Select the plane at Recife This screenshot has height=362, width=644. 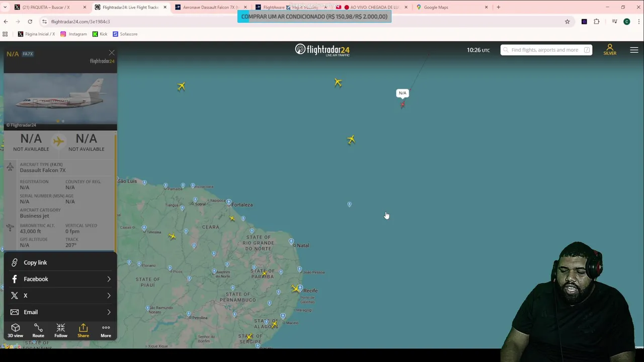[295, 289]
